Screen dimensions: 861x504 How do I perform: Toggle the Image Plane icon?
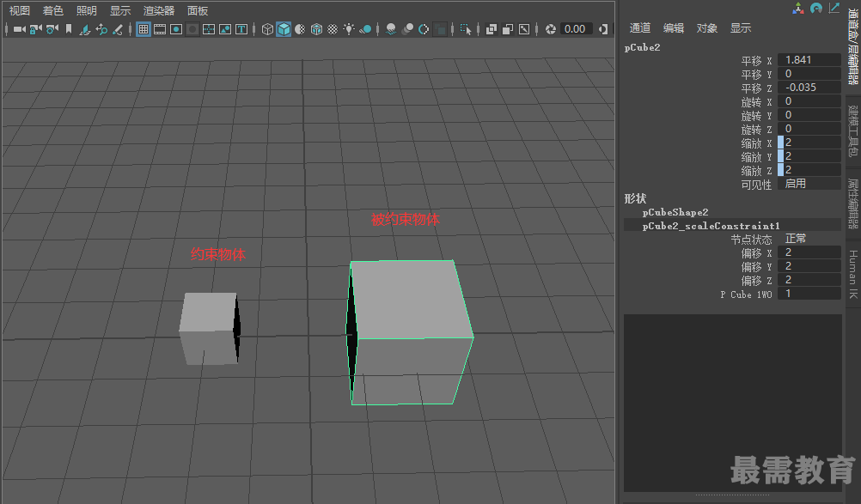pyautogui.click(x=84, y=29)
